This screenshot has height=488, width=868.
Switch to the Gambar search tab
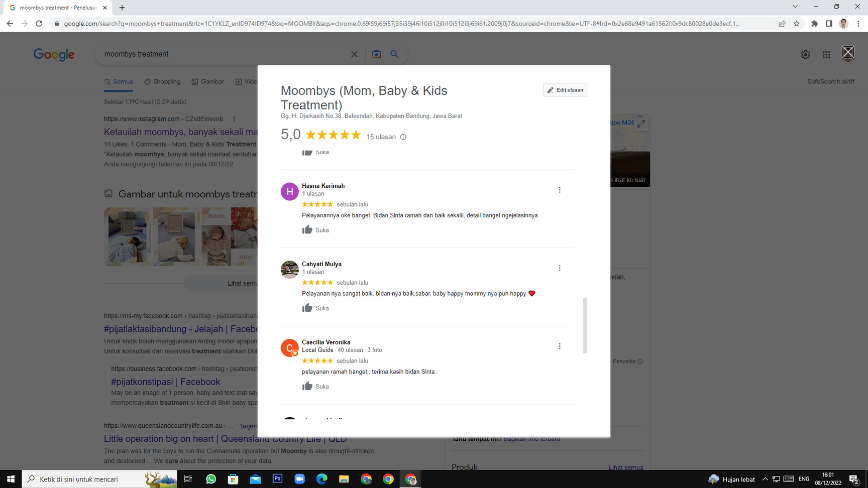(208, 82)
